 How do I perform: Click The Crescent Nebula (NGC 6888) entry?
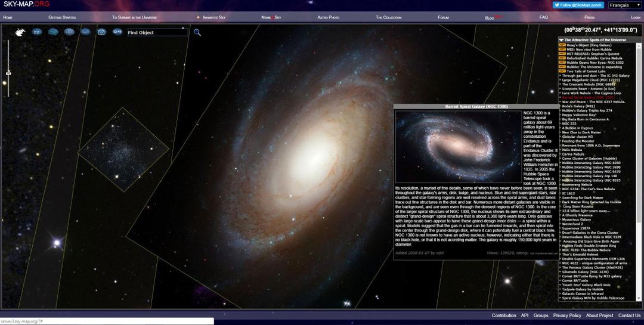point(588,85)
